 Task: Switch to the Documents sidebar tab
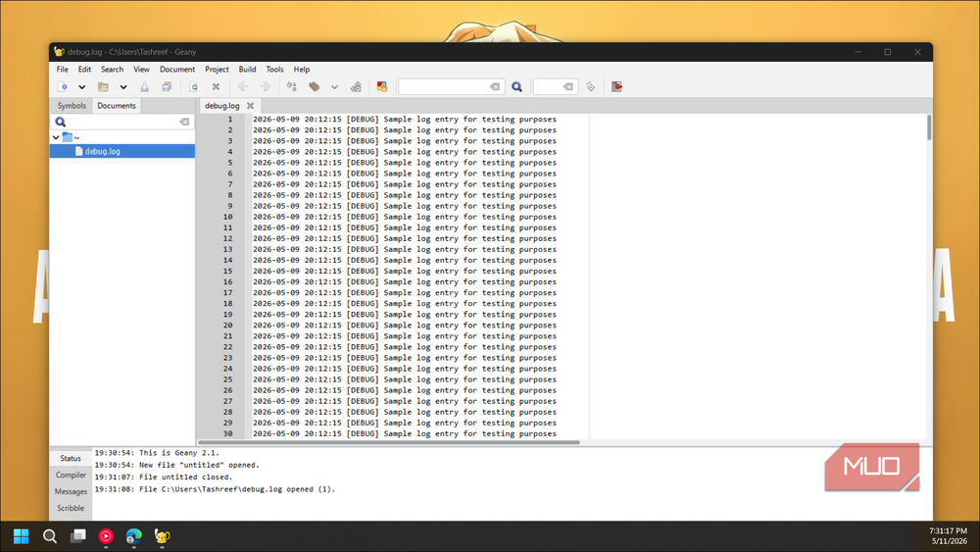117,106
